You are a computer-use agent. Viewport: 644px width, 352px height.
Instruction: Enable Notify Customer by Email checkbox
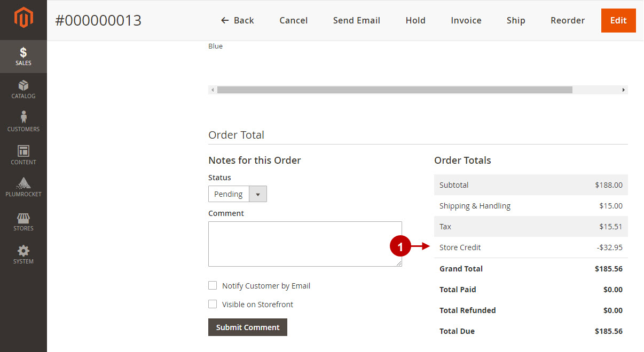click(x=213, y=286)
